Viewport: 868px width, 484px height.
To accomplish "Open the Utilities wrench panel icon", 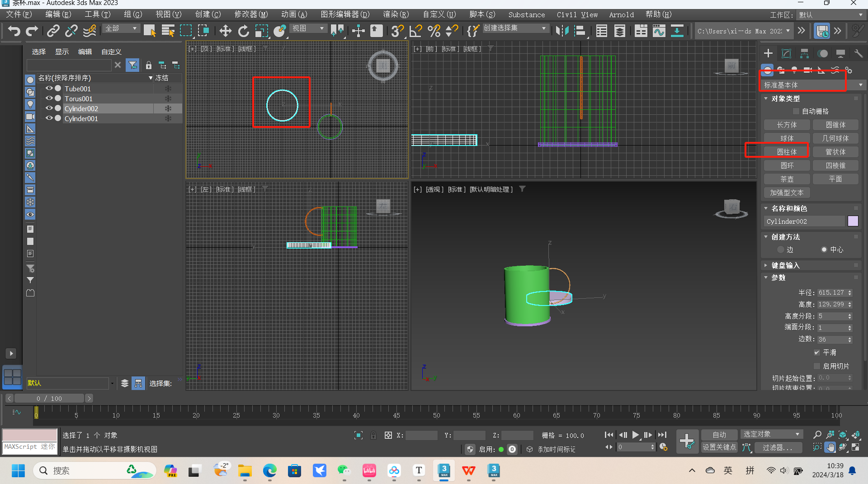I will coord(858,53).
